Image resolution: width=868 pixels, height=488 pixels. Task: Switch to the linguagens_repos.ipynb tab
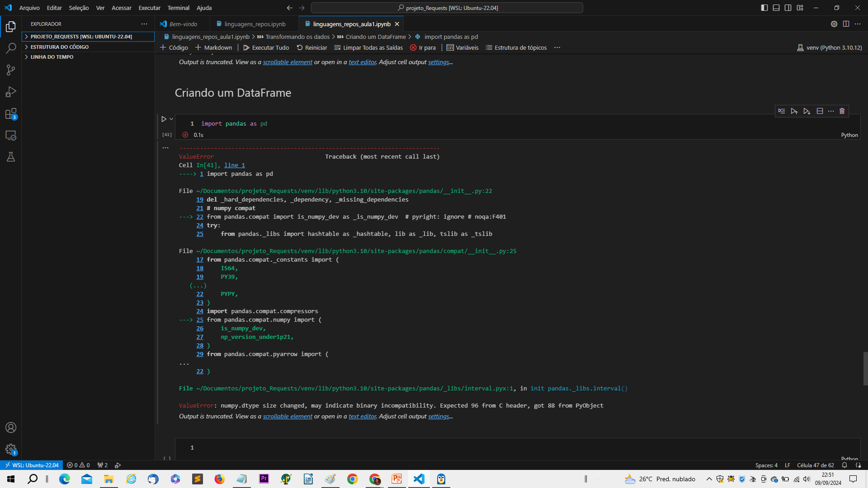255,24
